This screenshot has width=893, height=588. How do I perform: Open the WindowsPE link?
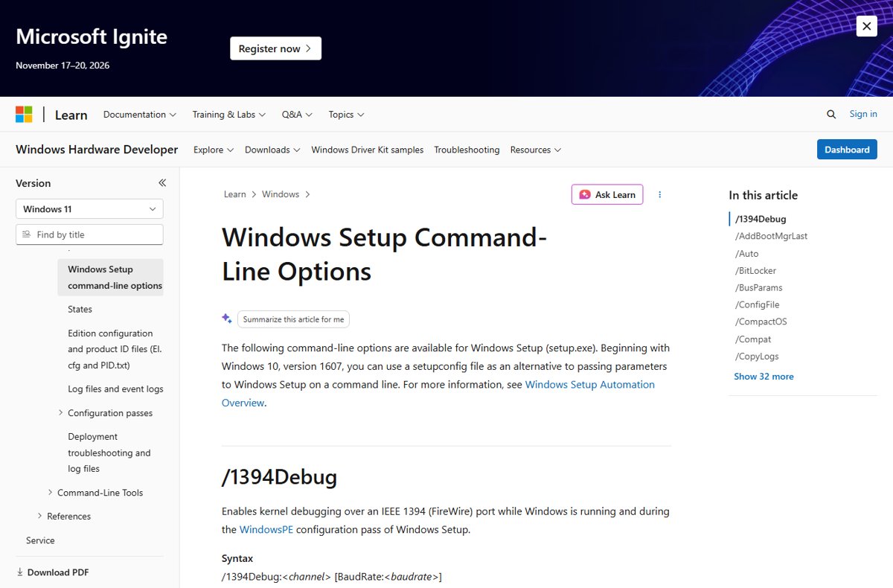tap(266, 530)
